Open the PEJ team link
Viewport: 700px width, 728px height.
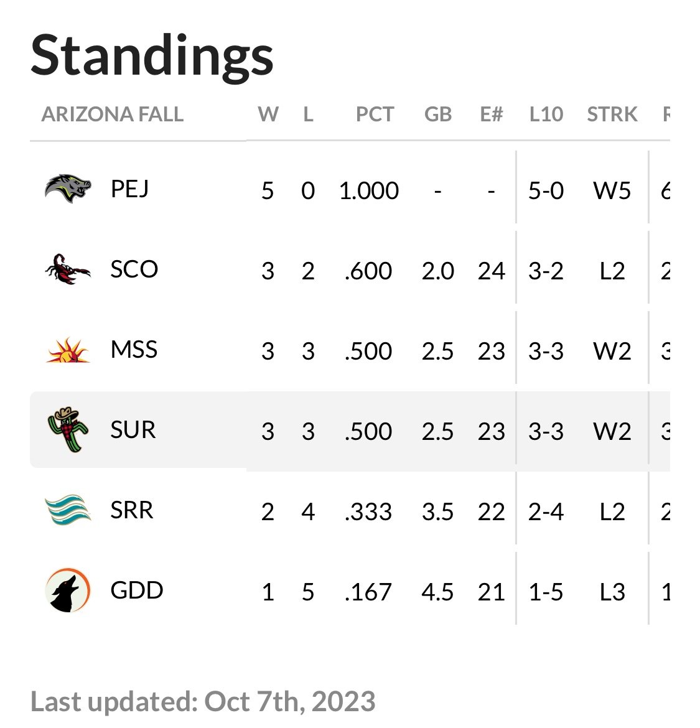point(129,189)
